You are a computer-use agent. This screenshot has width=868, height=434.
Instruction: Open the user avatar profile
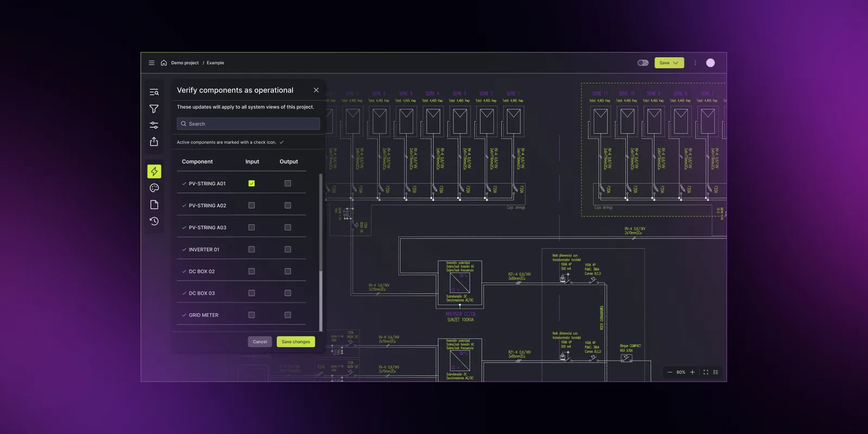click(710, 63)
